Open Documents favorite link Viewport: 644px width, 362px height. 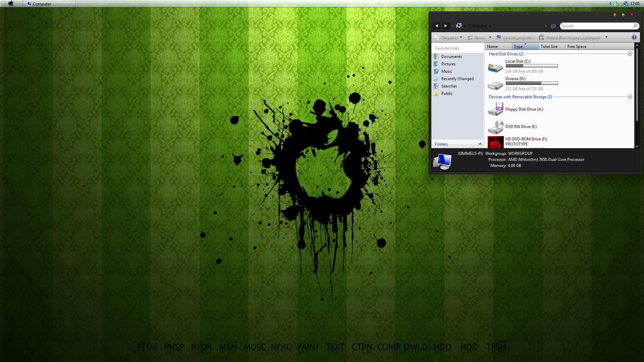pyautogui.click(x=451, y=57)
